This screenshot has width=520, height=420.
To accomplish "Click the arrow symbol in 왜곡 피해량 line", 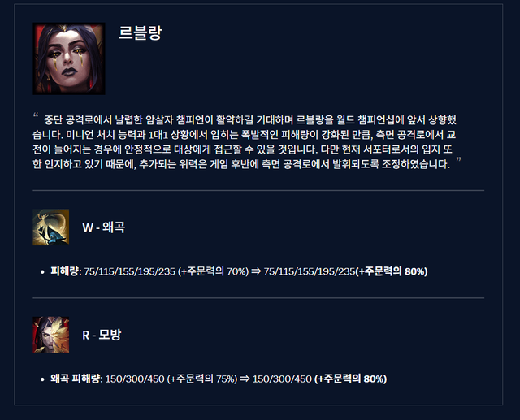I will tap(245, 379).
